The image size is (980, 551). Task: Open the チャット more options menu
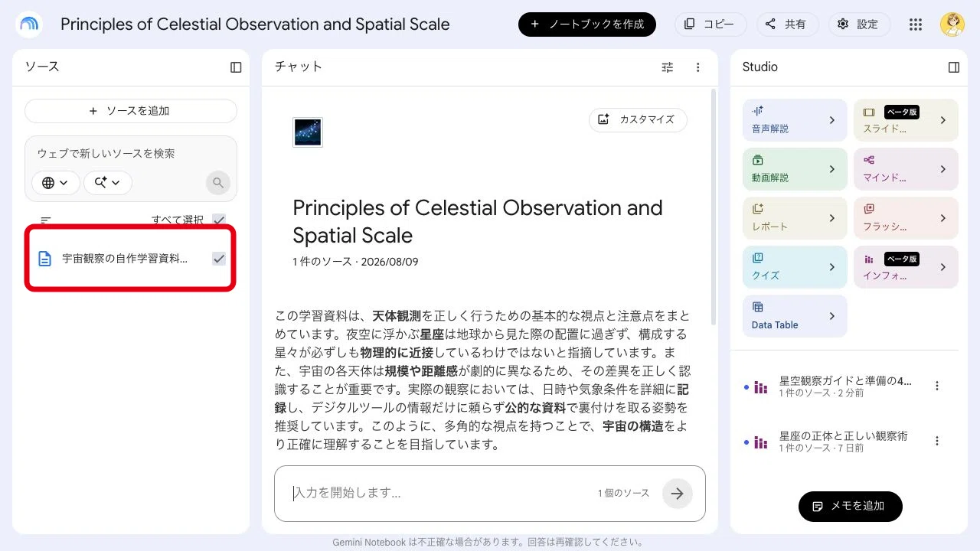pos(697,67)
